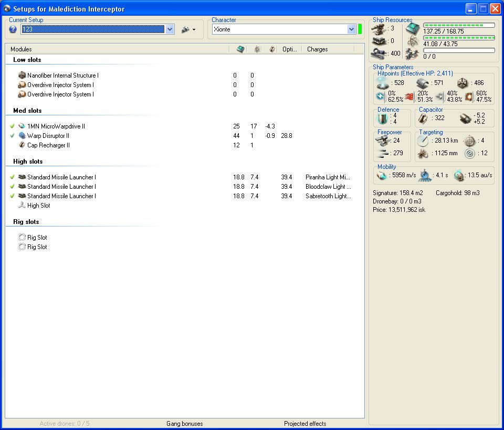
Task: Toggle the Warp Disruptor II active checkmark
Action: point(12,136)
